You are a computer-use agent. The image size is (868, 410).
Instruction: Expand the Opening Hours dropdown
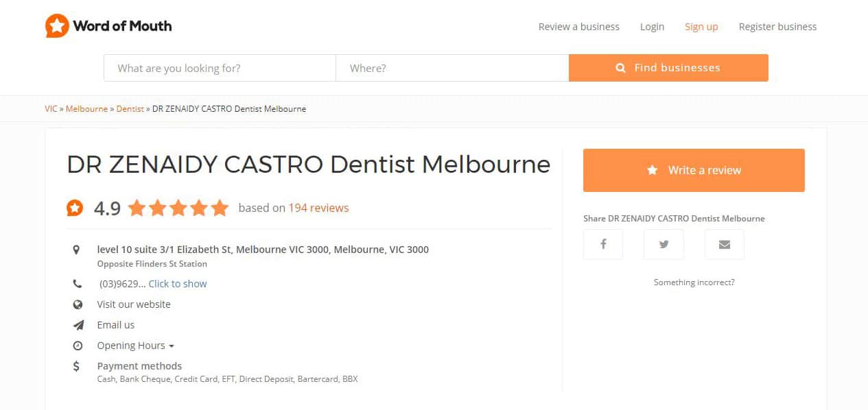click(135, 346)
